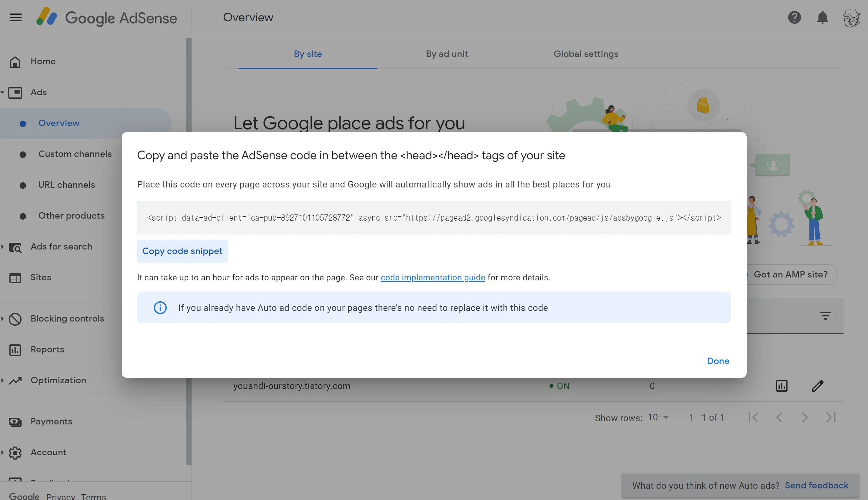Edit pencil icon for youandi-ourstory.tistory.com
Screen dimensions: 868x500
pos(817,386)
